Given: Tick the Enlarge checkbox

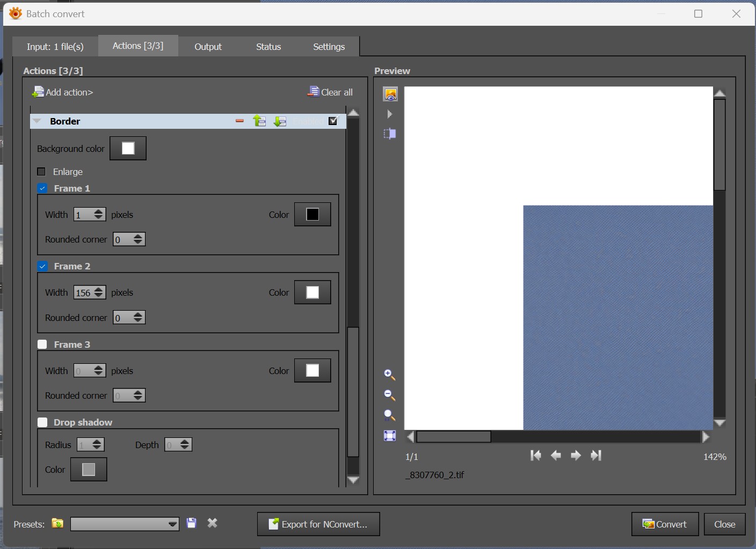Looking at the screenshot, I should coord(41,172).
